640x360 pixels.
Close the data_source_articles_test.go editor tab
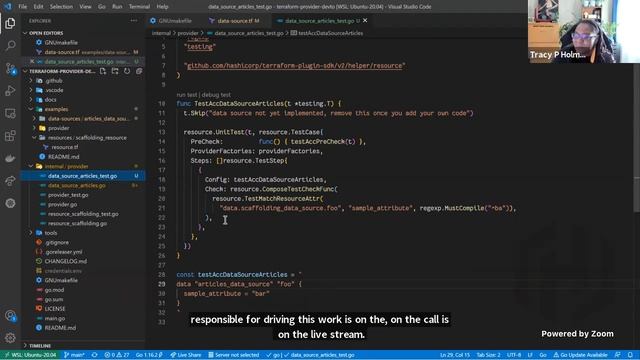click(x=365, y=20)
